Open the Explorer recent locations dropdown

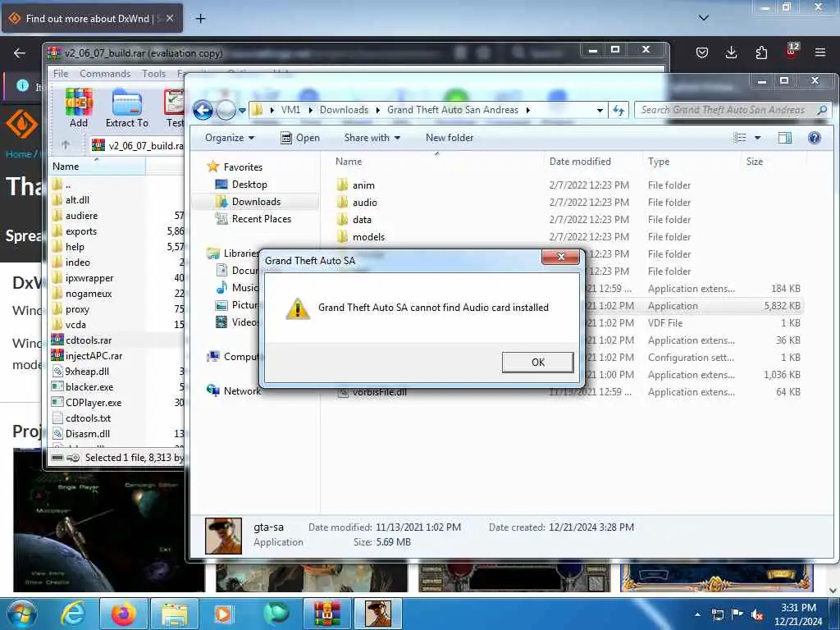pos(242,111)
